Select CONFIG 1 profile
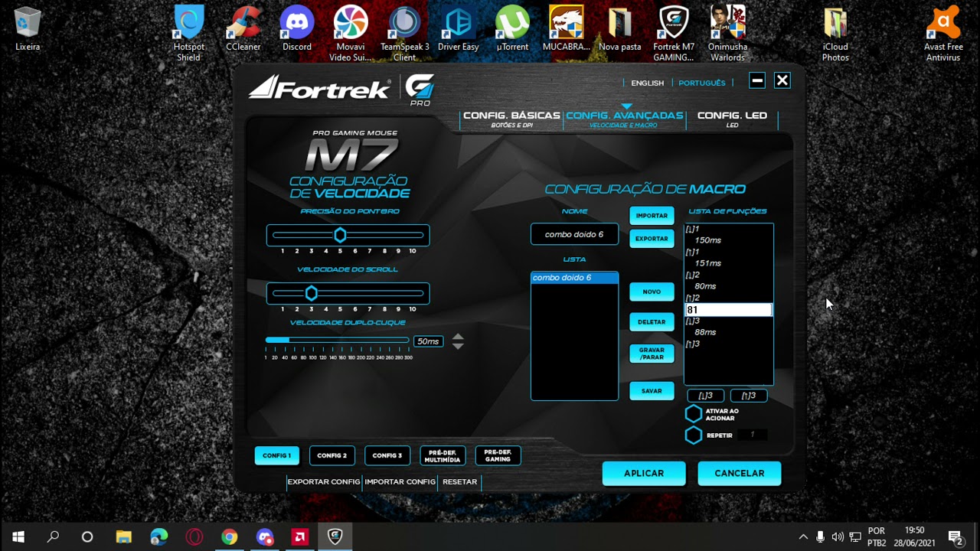This screenshot has width=980, height=551. (x=277, y=455)
